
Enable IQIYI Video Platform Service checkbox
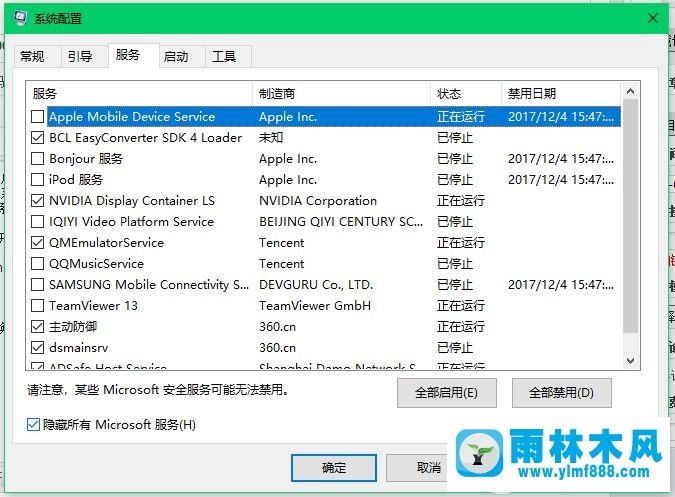[x=37, y=222]
